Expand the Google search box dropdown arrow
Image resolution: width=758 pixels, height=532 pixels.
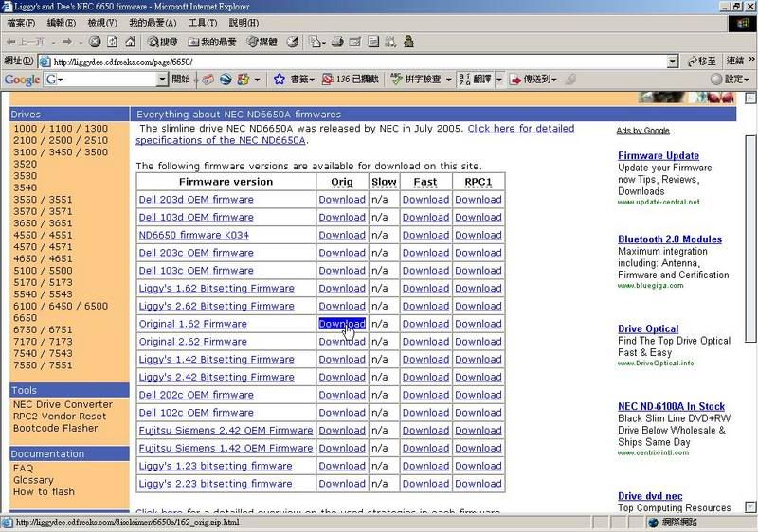coord(162,80)
